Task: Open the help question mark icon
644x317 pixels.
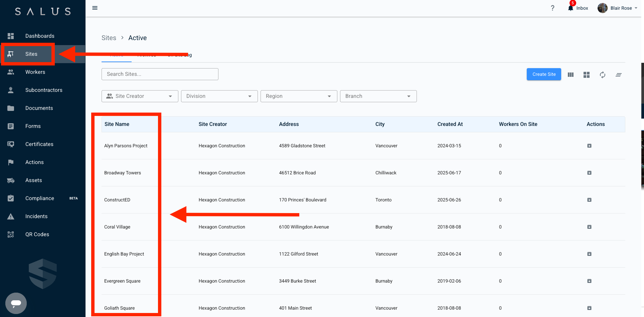Action: click(x=552, y=8)
